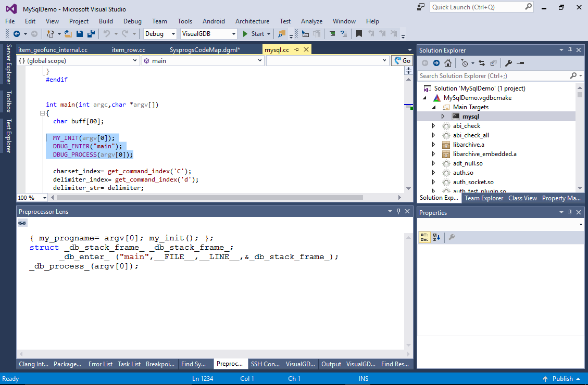The height and width of the screenshot is (385, 588).
Task: Click the editor horizontal scrollbar thumb
Action: pos(209,197)
